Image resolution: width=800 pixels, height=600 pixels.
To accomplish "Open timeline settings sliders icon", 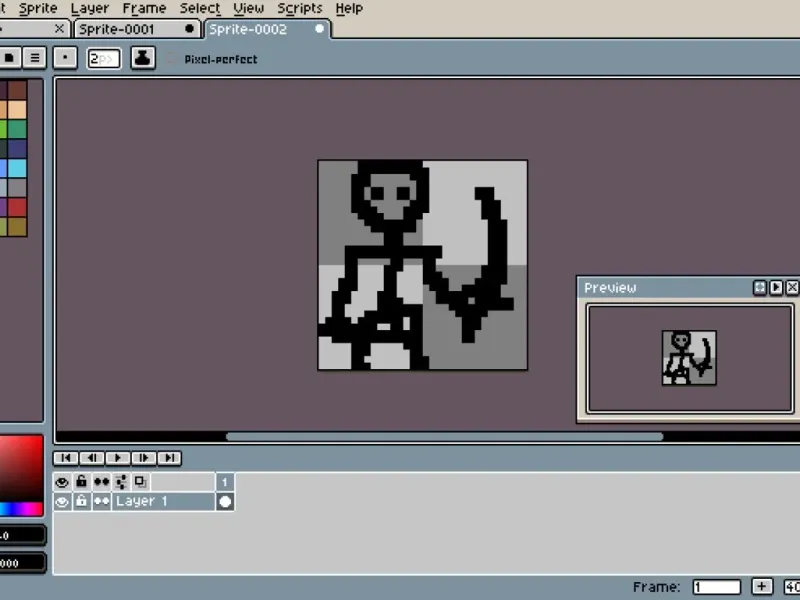I will point(121,482).
